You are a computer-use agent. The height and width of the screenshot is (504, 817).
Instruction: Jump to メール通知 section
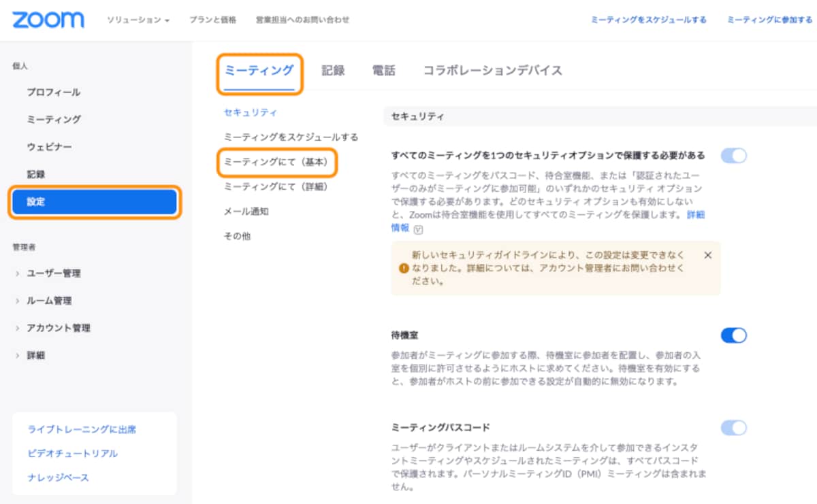246,212
